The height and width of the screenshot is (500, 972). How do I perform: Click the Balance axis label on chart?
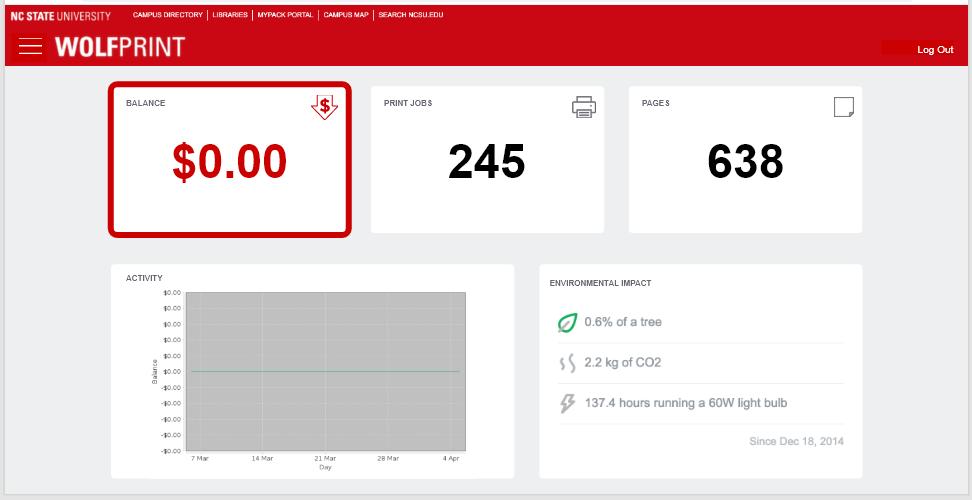click(154, 372)
